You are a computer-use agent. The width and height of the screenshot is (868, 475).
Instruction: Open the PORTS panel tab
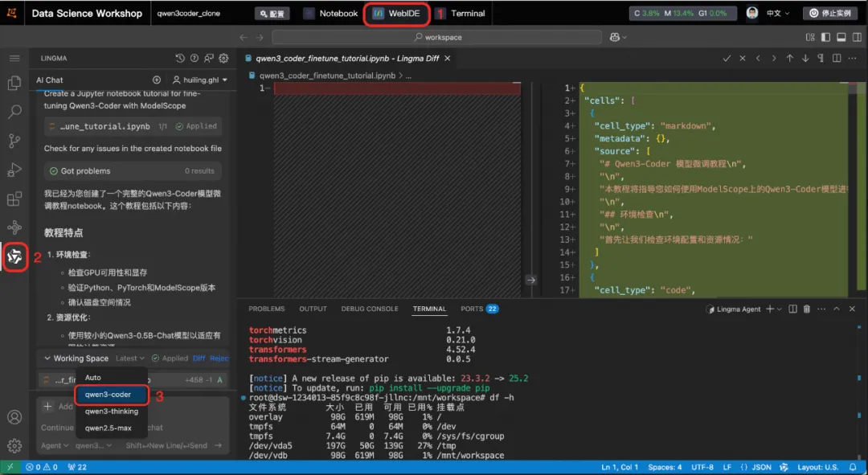coord(479,309)
